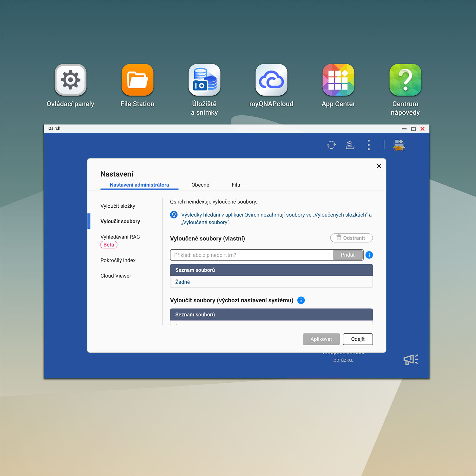Open the Qsirch stacked layers icon
This screenshot has height=476, width=476.
(350, 145)
